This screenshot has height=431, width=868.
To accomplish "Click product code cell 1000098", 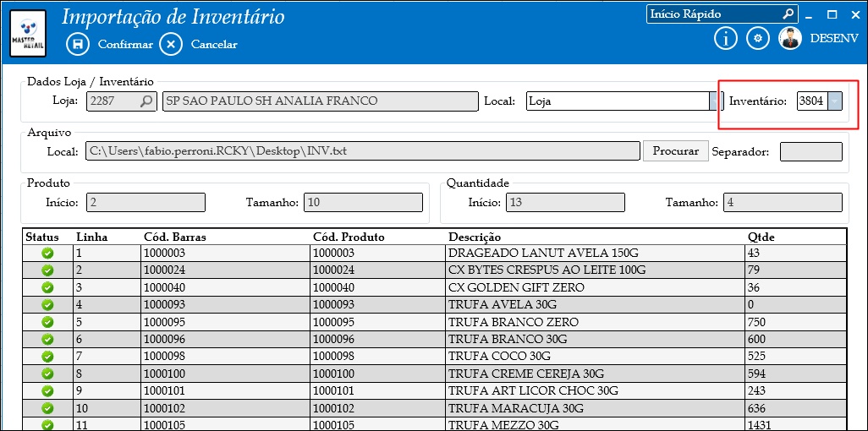I will [378, 357].
